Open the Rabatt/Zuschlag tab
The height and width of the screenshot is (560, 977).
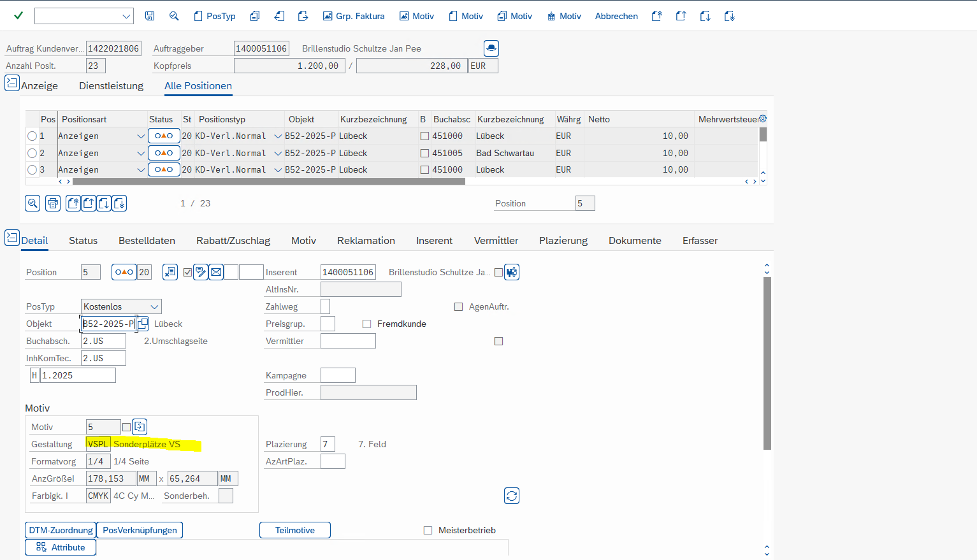(233, 240)
